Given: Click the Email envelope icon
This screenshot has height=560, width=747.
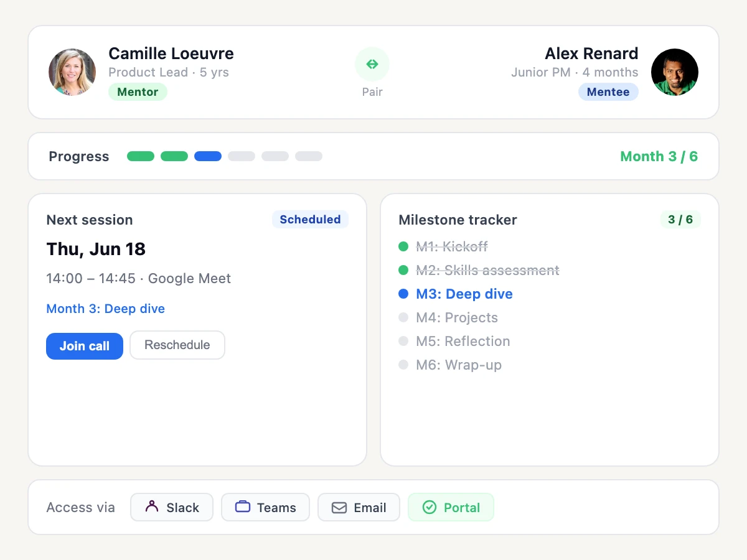Looking at the screenshot, I should click(x=339, y=508).
